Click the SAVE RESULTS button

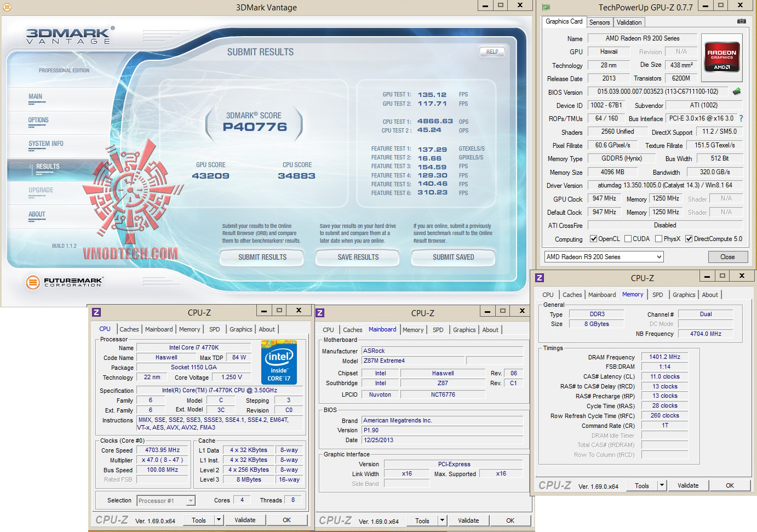tap(358, 257)
